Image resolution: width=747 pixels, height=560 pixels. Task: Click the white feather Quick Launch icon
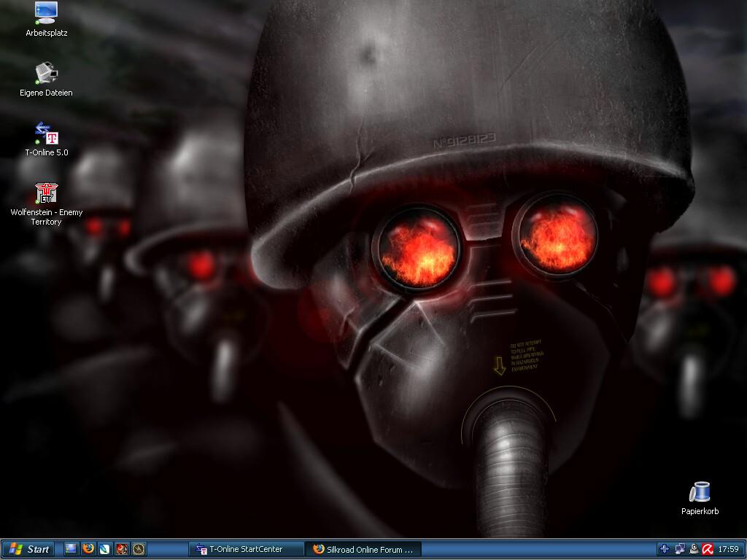pyautogui.click(x=104, y=549)
